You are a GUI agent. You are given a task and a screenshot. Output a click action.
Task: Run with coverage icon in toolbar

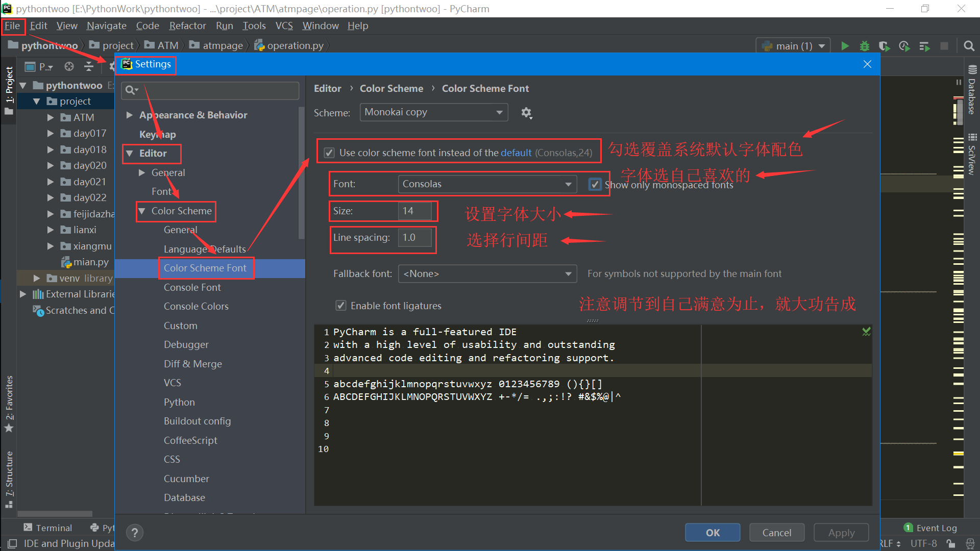(884, 46)
